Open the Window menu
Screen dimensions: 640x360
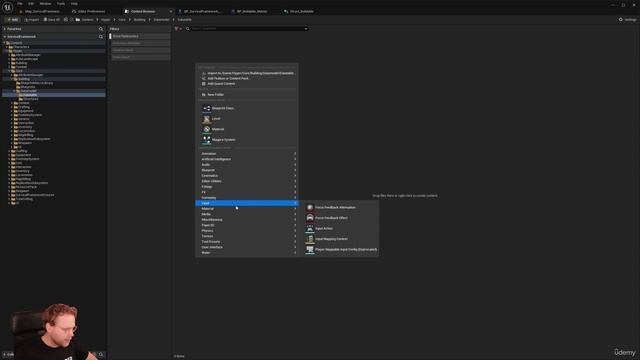point(45,4)
